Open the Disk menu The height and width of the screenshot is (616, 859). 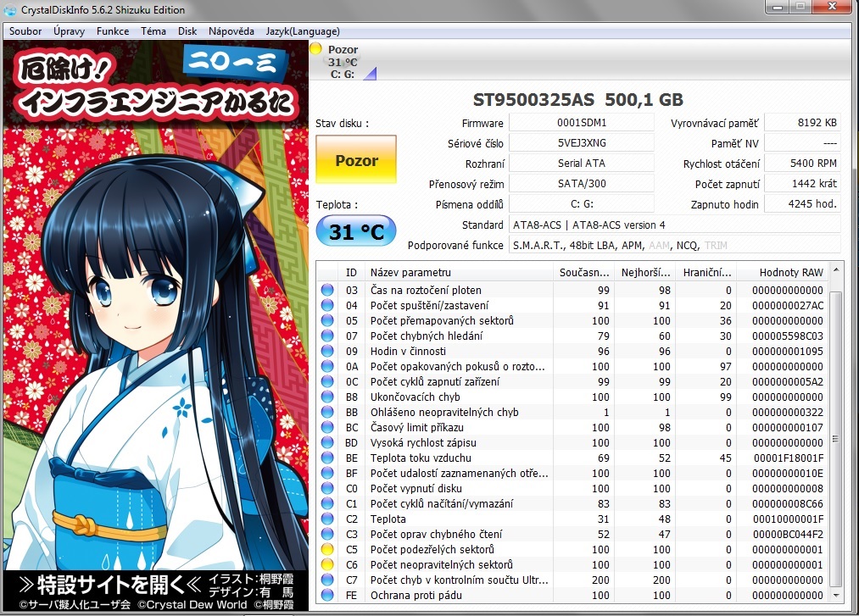click(x=187, y=31)
